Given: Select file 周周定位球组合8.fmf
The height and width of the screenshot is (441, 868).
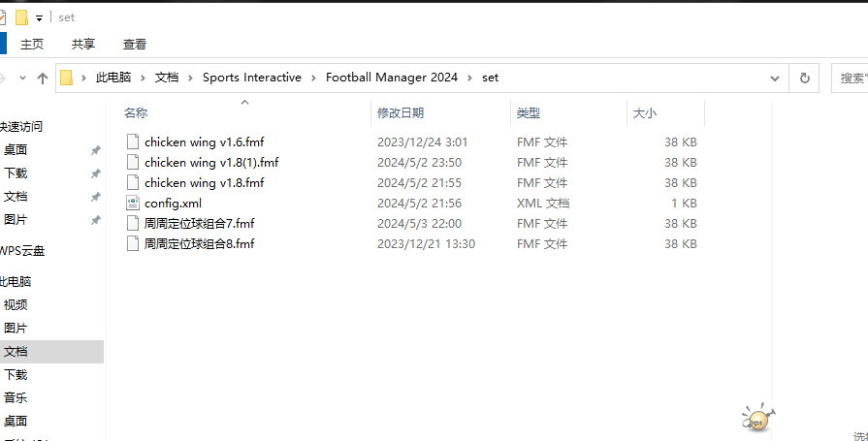Looking at the screenshot, I should click(x=199, y=244).
